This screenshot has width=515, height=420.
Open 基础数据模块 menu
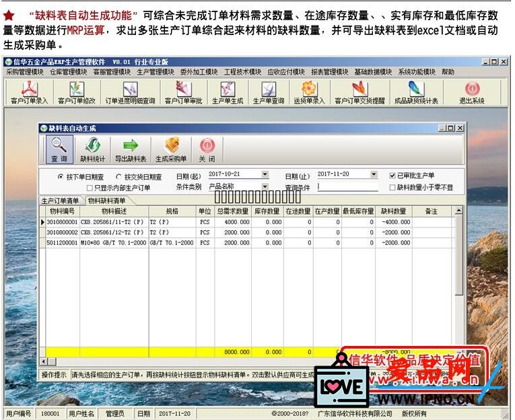(x=373, y=72)
